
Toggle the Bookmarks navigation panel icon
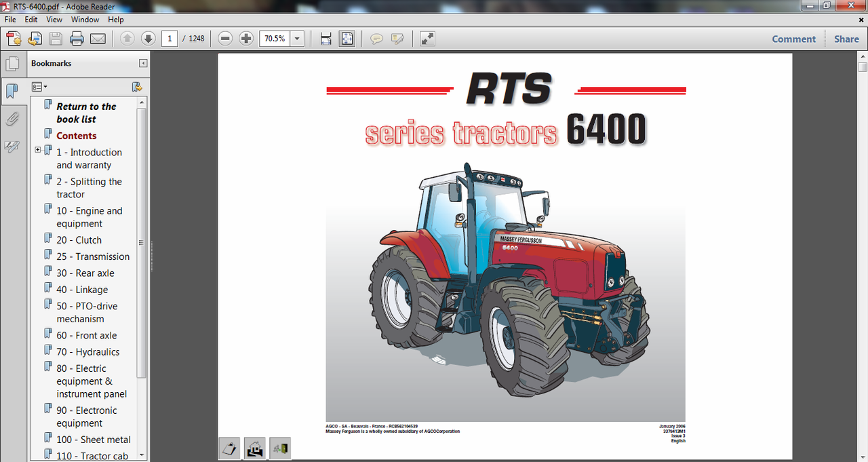click(x=12, y=91)
